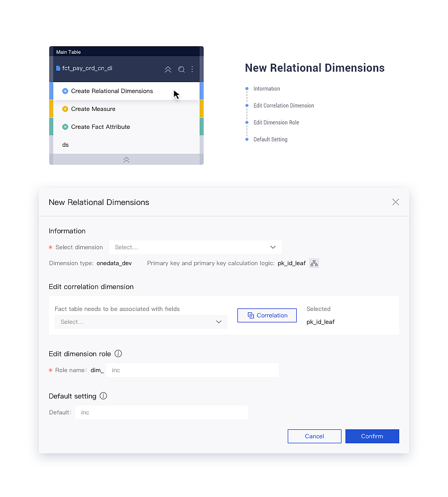Screen dimensions: 448x497
Task: Jump to Edit Dimension Role step
Action: 276,122
